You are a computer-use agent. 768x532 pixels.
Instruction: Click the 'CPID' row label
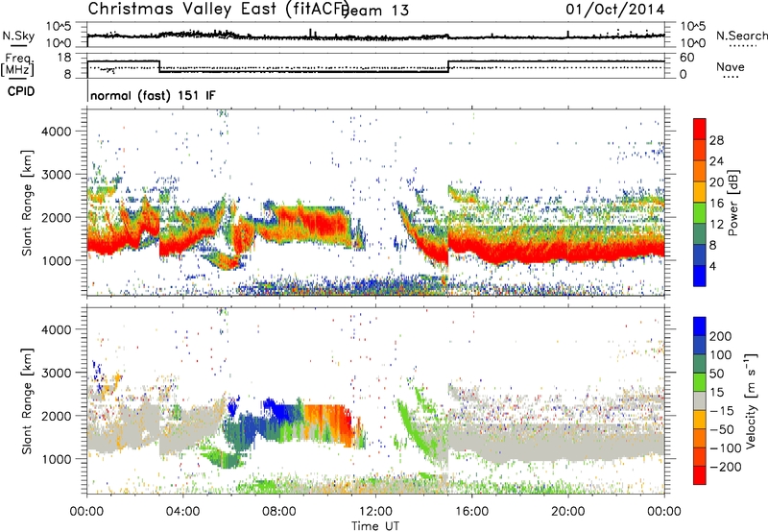21,91
